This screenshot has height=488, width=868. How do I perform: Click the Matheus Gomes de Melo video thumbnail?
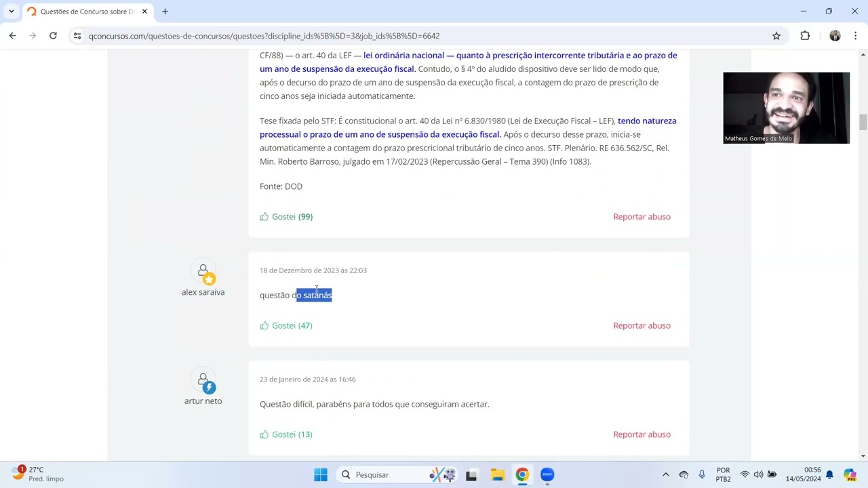(x=786, y=108)
